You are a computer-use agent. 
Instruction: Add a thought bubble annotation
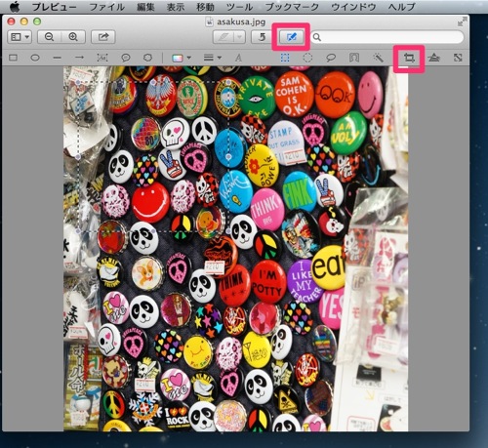click(147, 58)
